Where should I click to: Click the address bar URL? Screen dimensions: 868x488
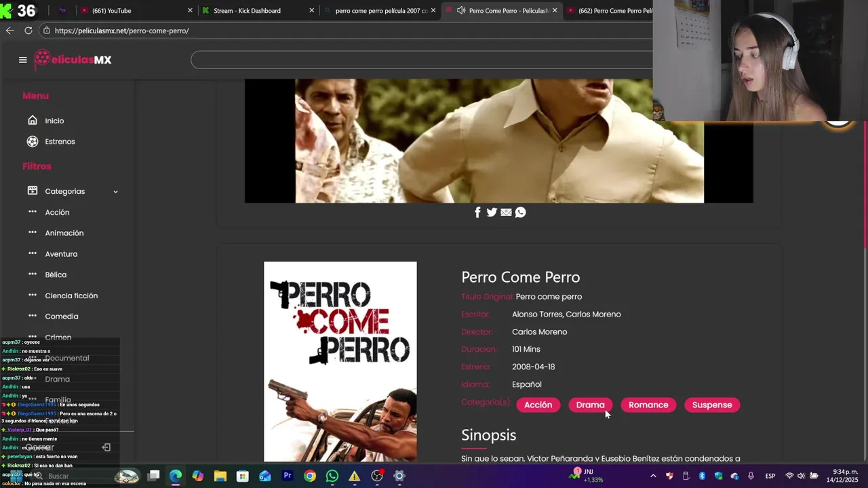[121, 30]
